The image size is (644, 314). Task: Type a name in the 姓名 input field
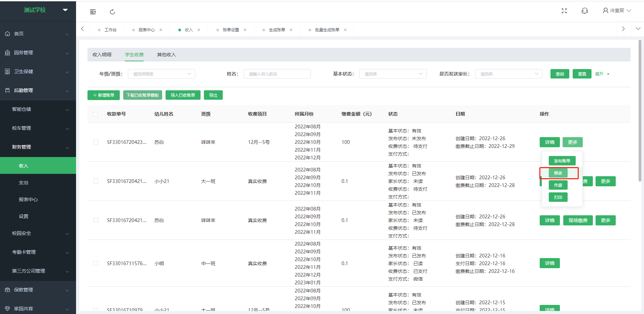click(x=277, y=74)
